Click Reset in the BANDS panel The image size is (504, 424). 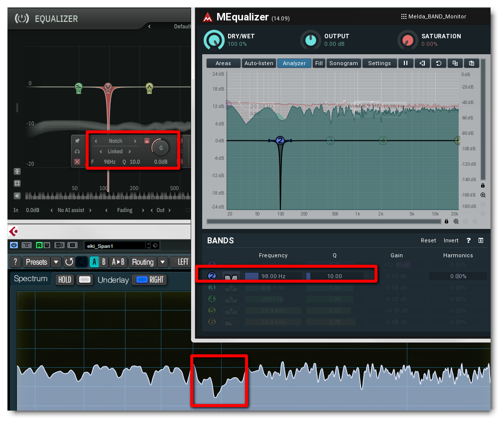(428, 240)
